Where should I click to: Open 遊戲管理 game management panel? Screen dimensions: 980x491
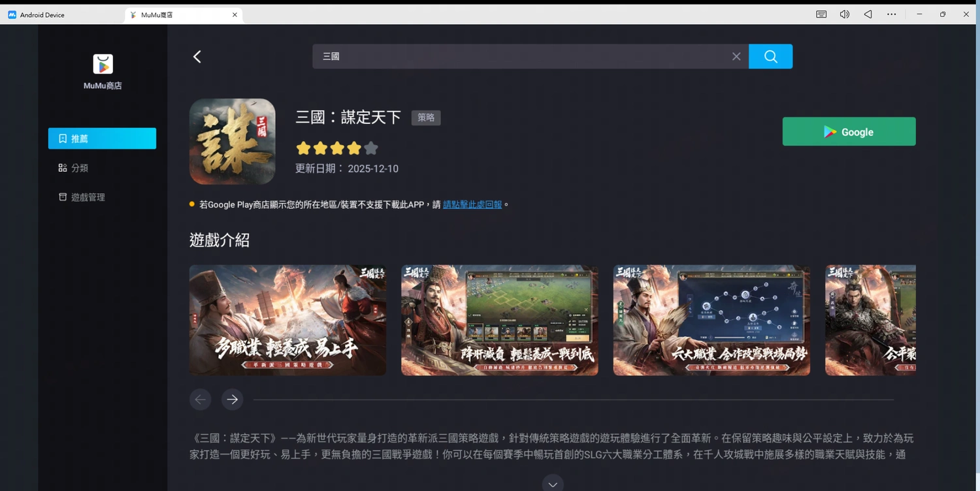coord(87,197)
